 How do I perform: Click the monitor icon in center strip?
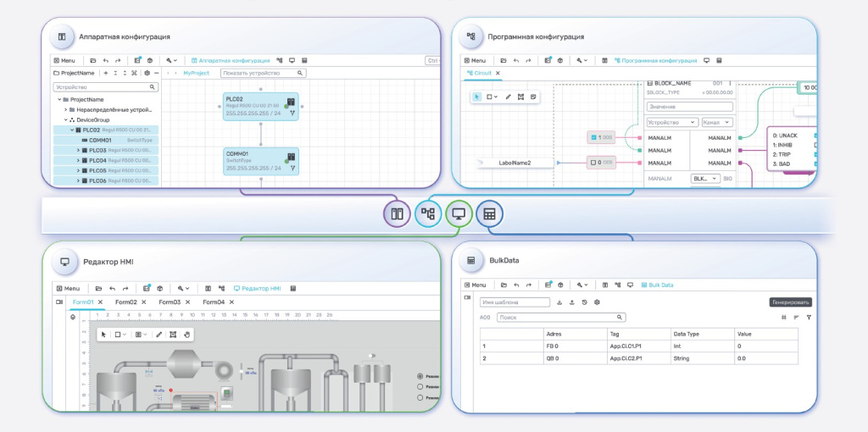point(459,214)
